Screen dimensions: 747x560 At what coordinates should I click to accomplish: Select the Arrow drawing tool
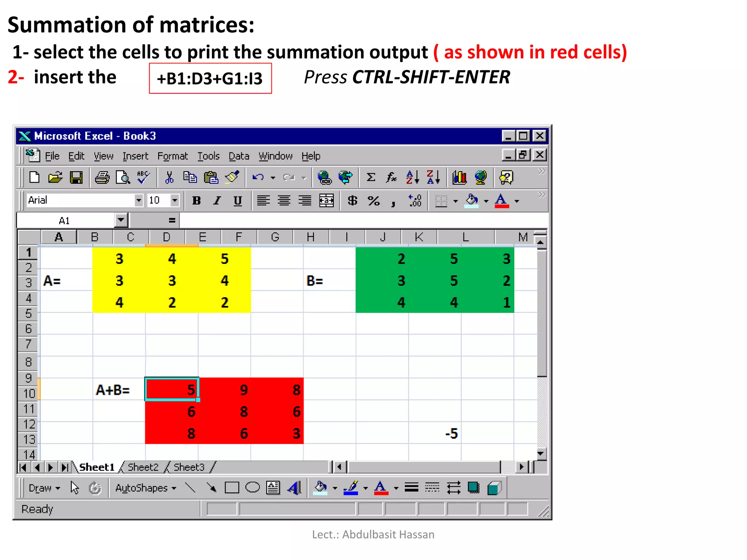(x=211, y=487)
